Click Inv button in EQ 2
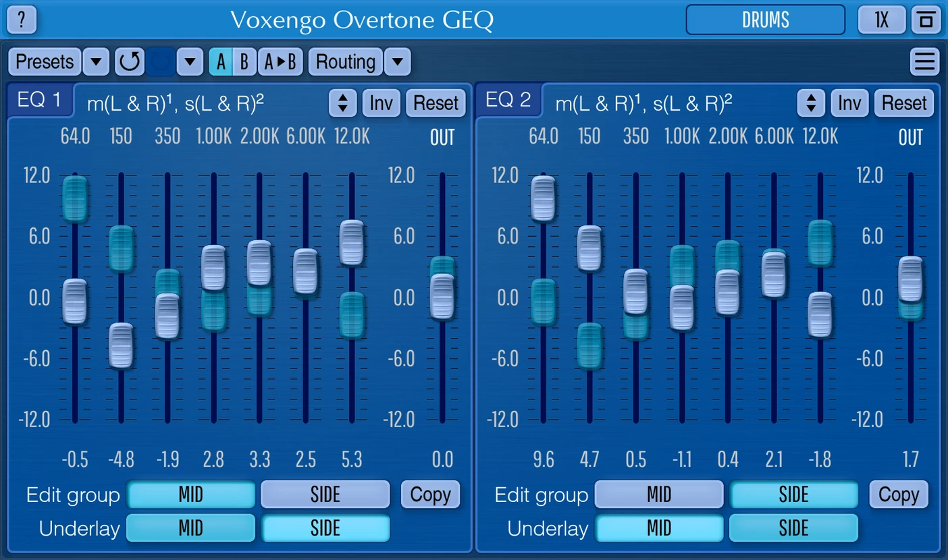 (x=849, y=103)
